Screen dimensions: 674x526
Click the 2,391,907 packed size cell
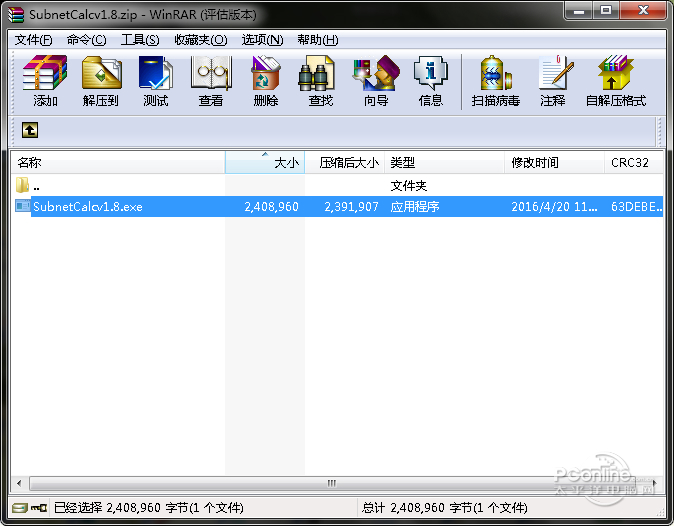pos(351,207)
